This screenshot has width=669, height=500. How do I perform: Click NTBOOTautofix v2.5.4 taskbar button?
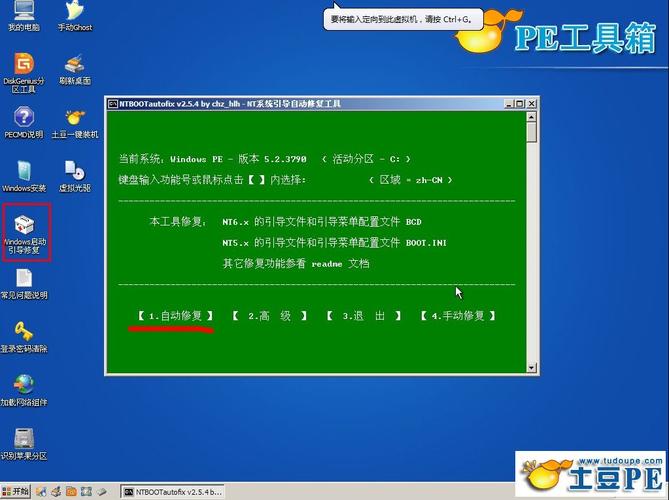(170, 492)
